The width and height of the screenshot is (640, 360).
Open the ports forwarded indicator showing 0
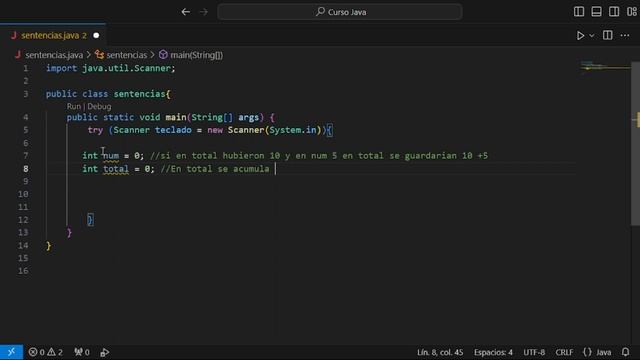pos(82,352)
